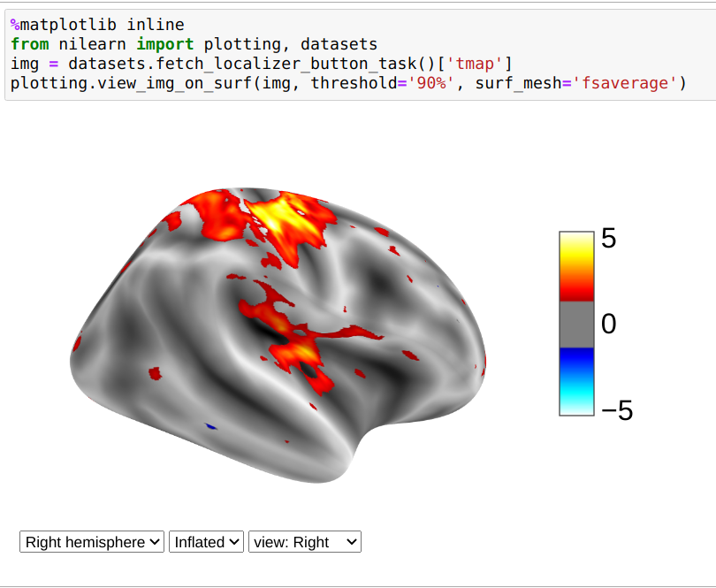This screenshot has width=716, height=588.
Task: Open the Right hemisphere dropdown
Action: (x=91, y=541)
